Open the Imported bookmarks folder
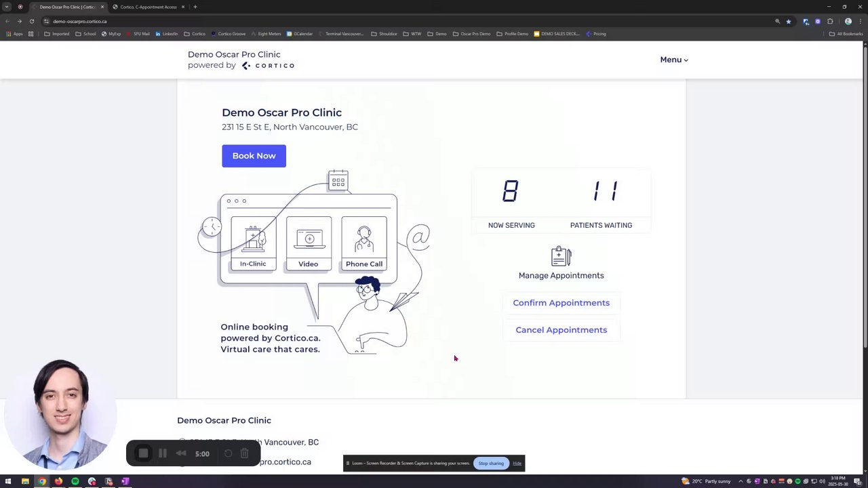This screenshot has width=868, height=488. click(57, 34)
